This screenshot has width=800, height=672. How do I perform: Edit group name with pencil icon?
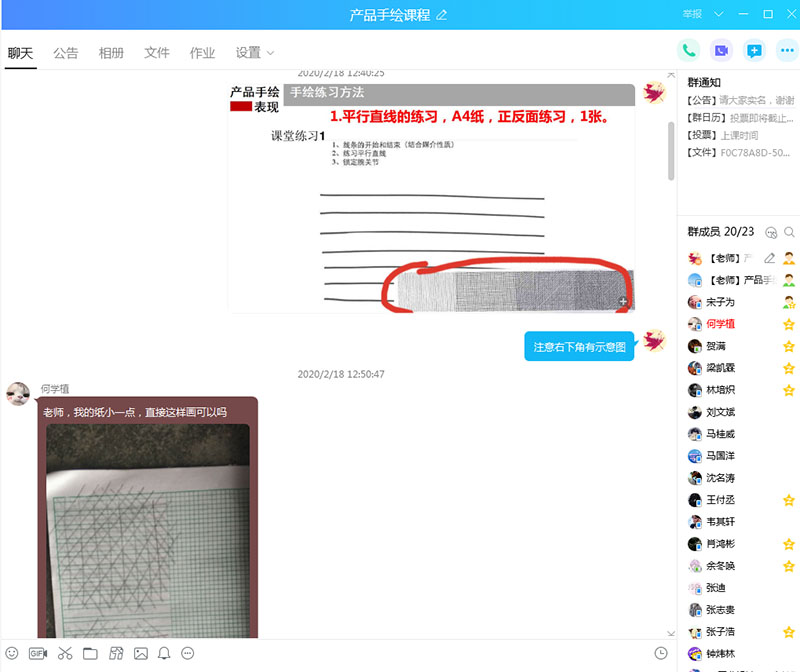[x=442, y=15]
